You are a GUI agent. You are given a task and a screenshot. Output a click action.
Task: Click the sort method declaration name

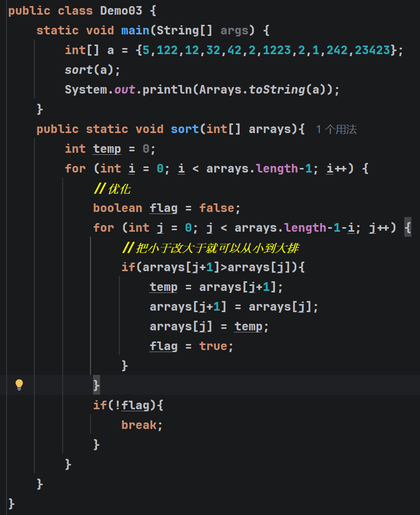pyautogui.click(x=185, y=128)
